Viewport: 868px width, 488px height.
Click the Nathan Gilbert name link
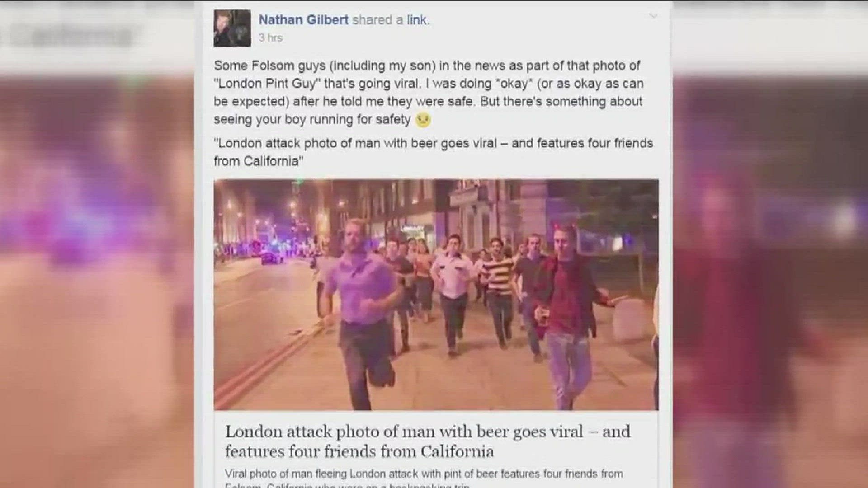[x=303, y=20]
